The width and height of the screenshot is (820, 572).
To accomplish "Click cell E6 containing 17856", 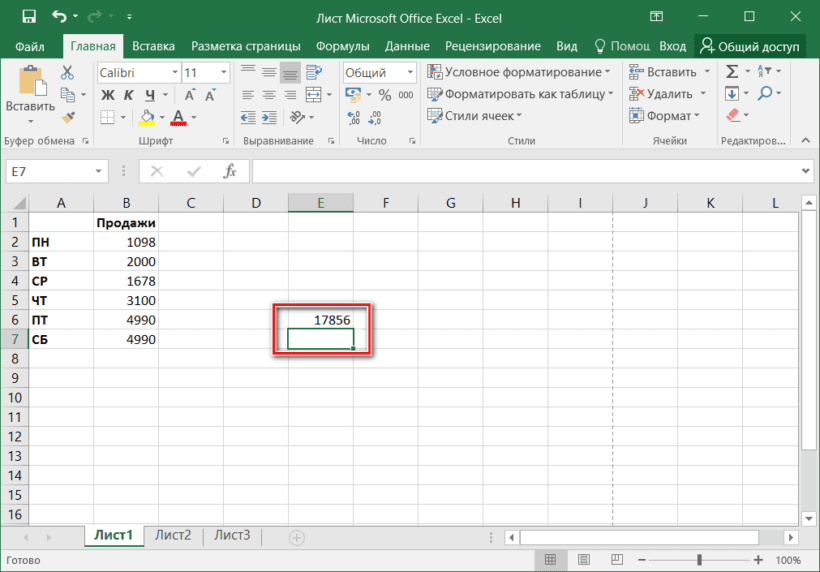I will pyautogui.click(x=321, y=320).
